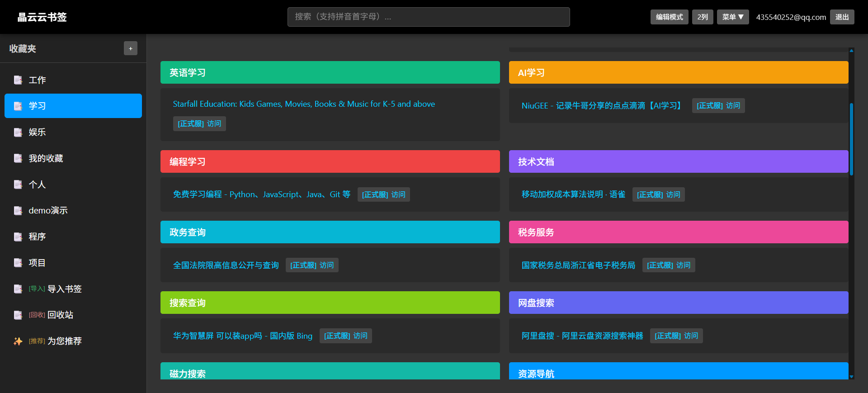Viewport: 868px width, 393px height.
Task: Switch the 2列 column layout
Action: [x=703, y=17]
